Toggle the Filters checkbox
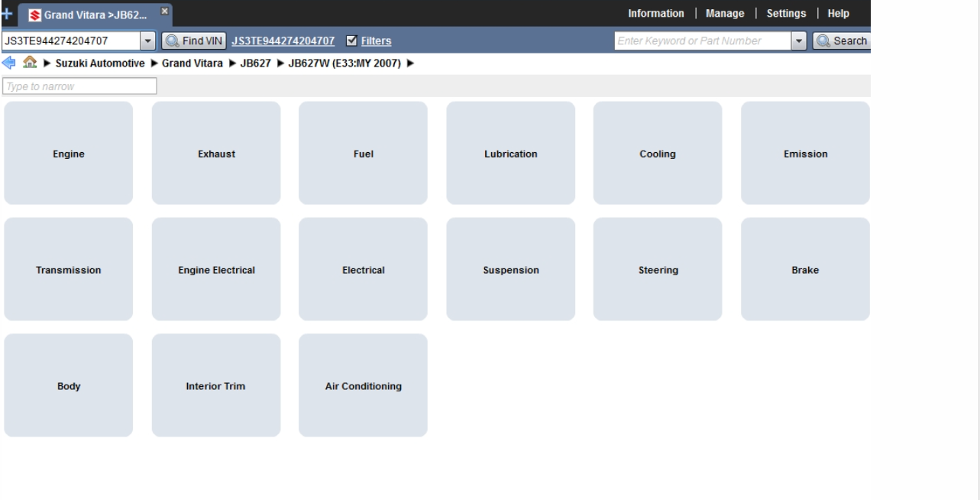 pos(351,41)
